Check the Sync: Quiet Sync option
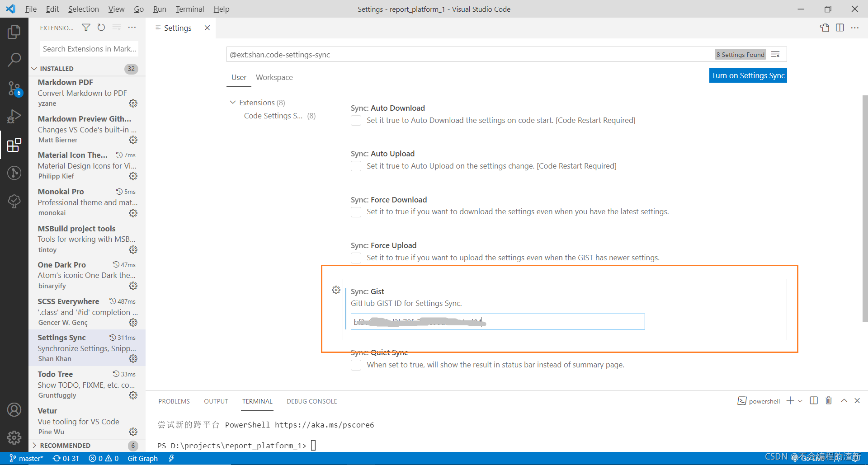868x465 pixels. (x=356, y=365)
